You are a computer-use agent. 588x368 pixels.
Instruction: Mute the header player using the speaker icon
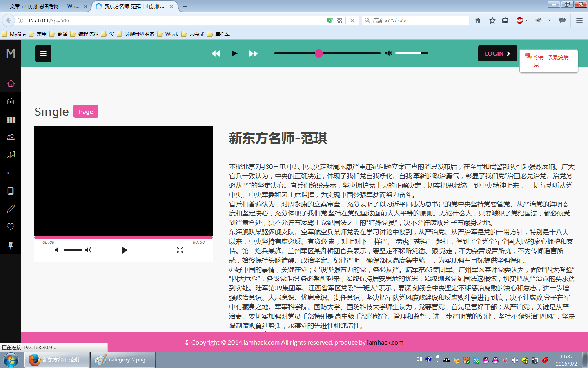(x=389, y=53)
